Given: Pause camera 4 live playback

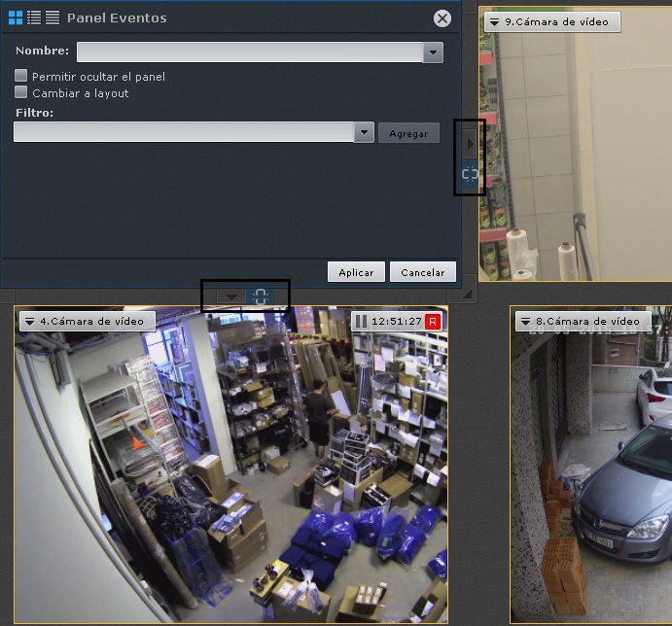Looking at the screenshot, I should [x=361, y=322].
